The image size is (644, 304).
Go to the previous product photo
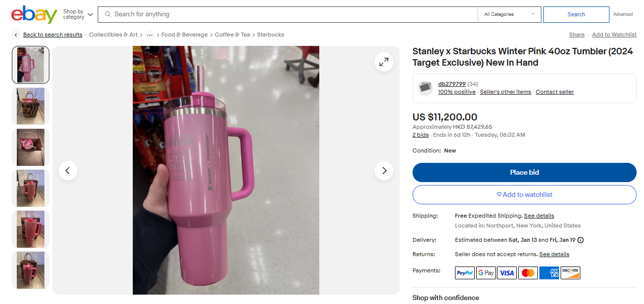(68, 171)
